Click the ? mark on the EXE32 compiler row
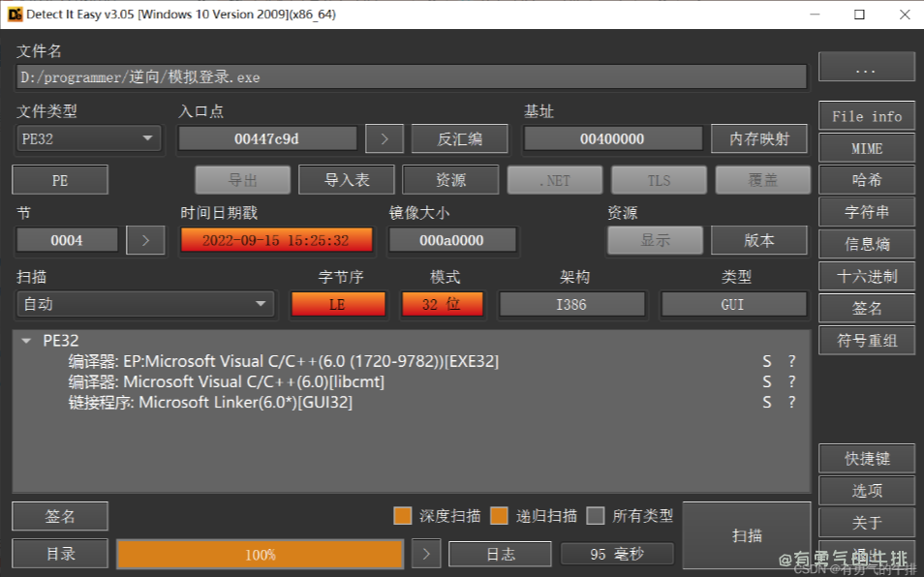The image size is (924, 577). (x=792, y=361)
